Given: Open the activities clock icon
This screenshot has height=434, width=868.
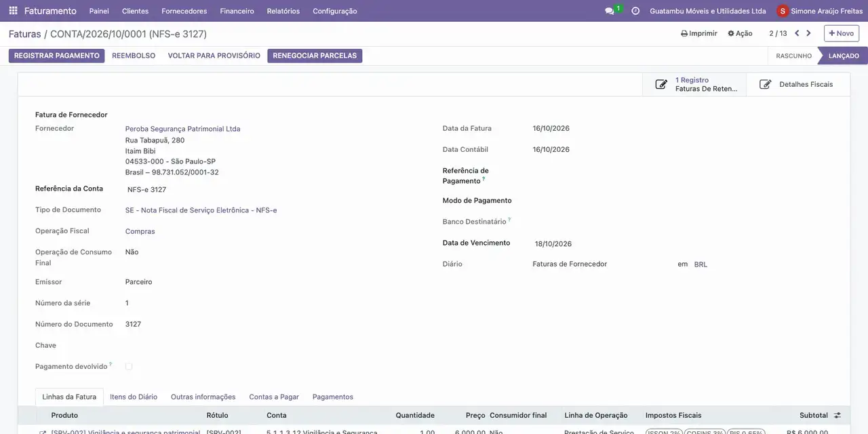Looking at the screenshot, I should point(635,11).
